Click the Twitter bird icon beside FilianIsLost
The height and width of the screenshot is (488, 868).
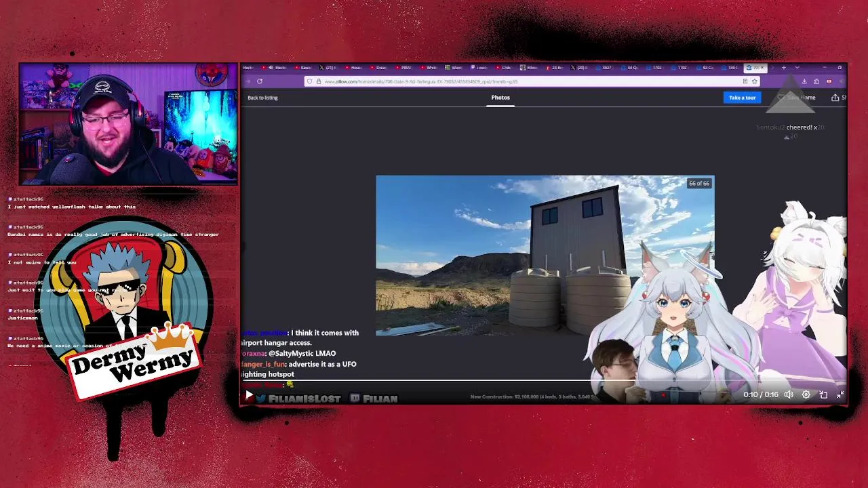coord(261,398)
